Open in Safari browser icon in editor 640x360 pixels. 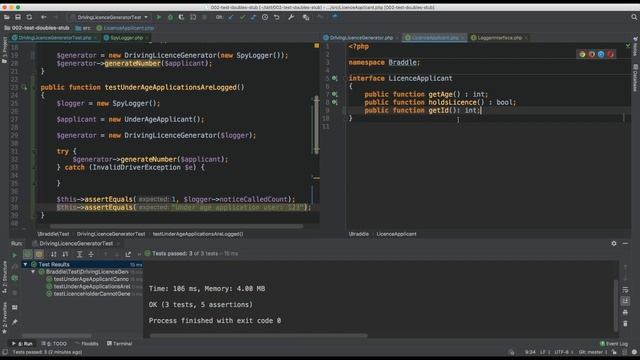(601, 54)
